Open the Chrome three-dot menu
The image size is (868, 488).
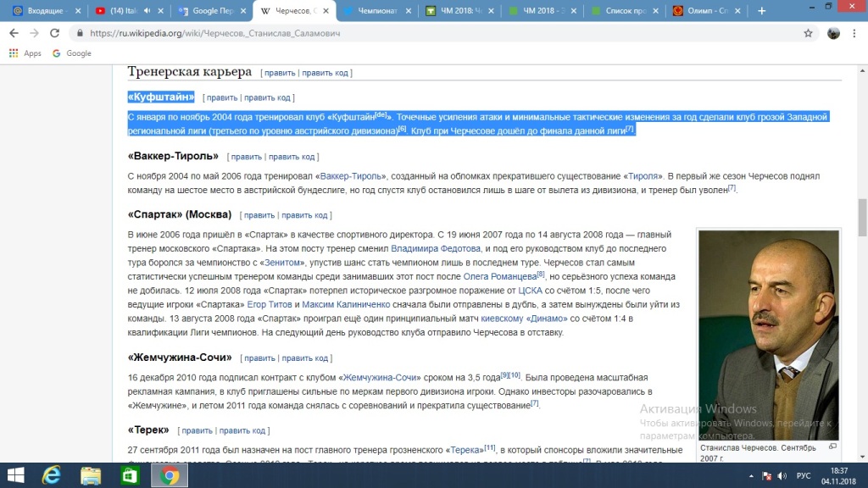pos(854,33)
